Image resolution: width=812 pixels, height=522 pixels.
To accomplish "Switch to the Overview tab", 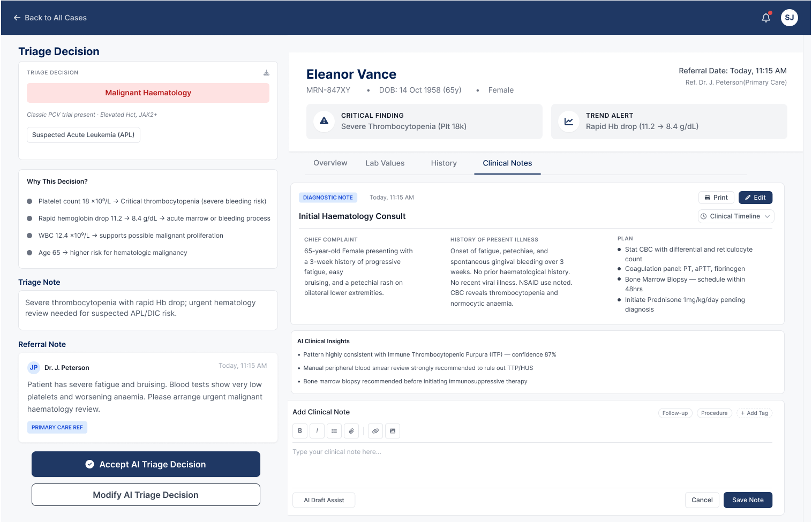I will click(330, 163).
